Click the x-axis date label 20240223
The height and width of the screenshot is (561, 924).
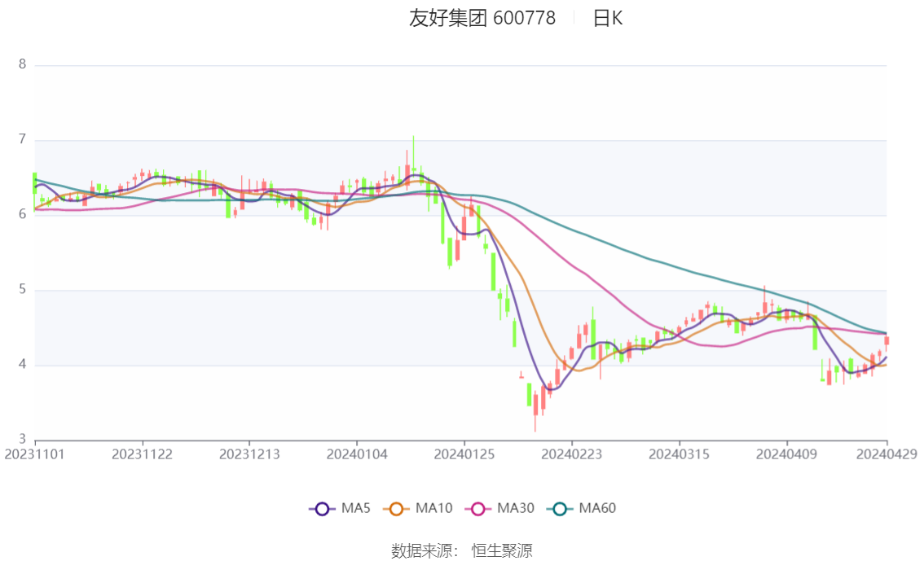572,454
